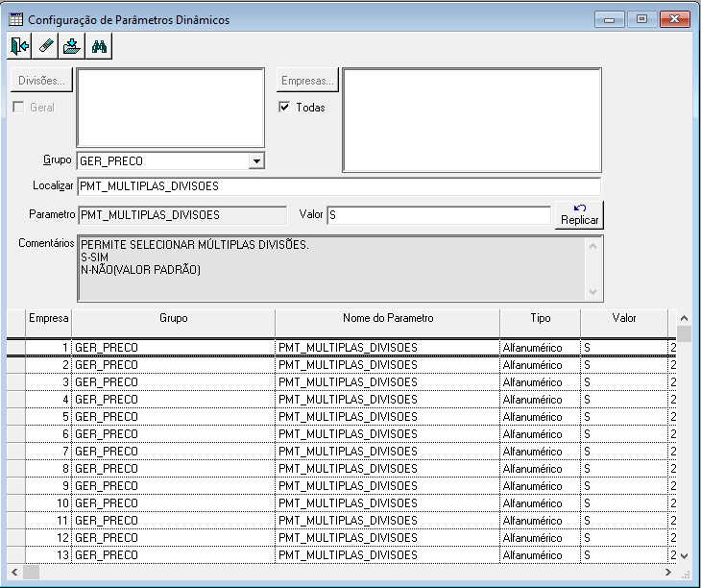Click the Nome do Parametro column header
Screen dimensions: 701x588
(x=388, y=323)
